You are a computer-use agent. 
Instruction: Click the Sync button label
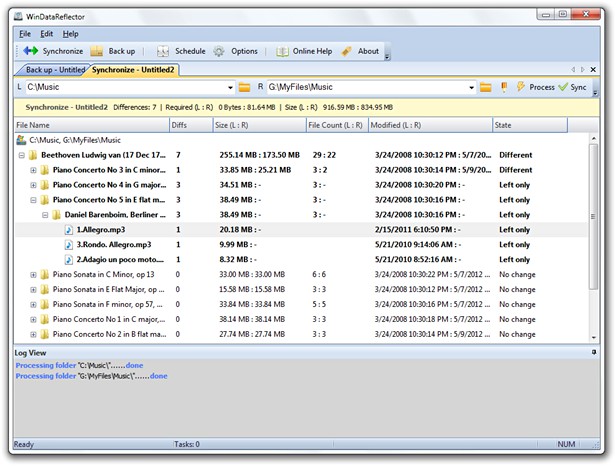[578, 87]
